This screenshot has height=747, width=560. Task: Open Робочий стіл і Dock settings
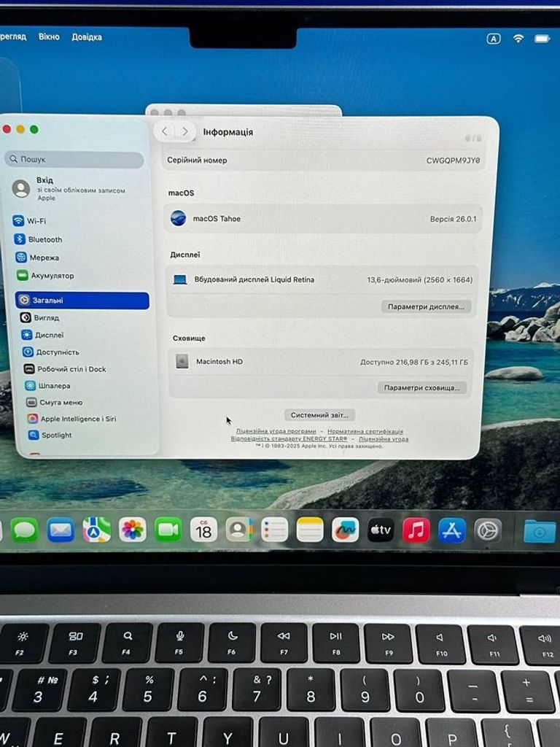point(65,369)
